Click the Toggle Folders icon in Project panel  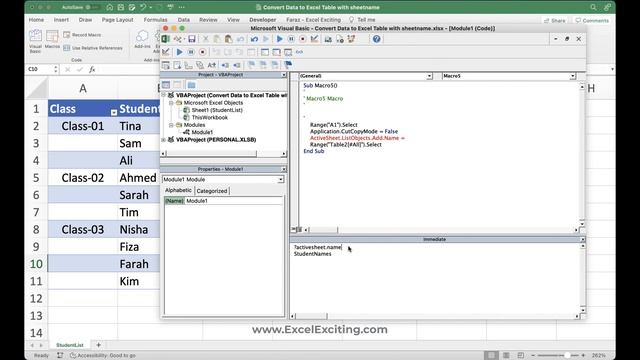(x=191, y=84)
